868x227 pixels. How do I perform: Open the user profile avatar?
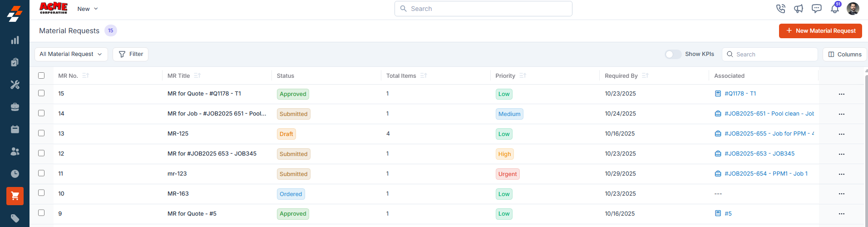coord(853,9)
